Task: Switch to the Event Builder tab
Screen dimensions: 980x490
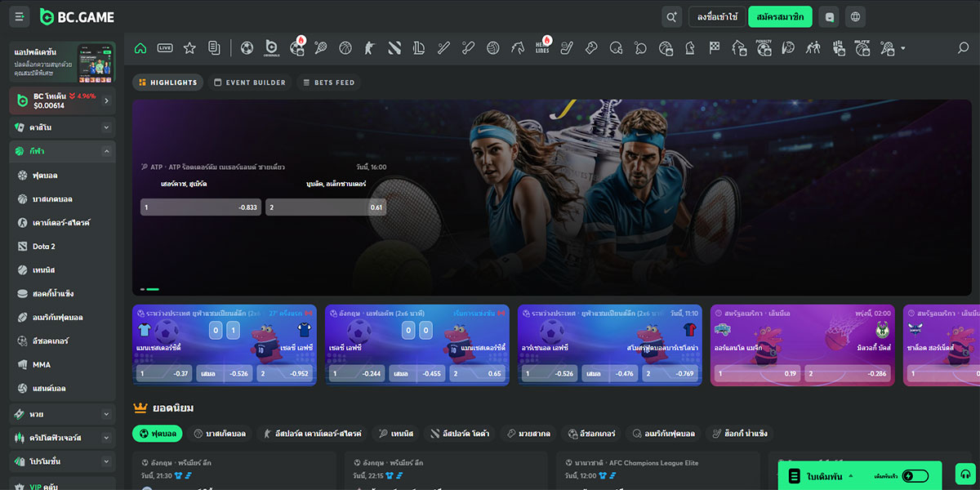Action: (249, 82)
